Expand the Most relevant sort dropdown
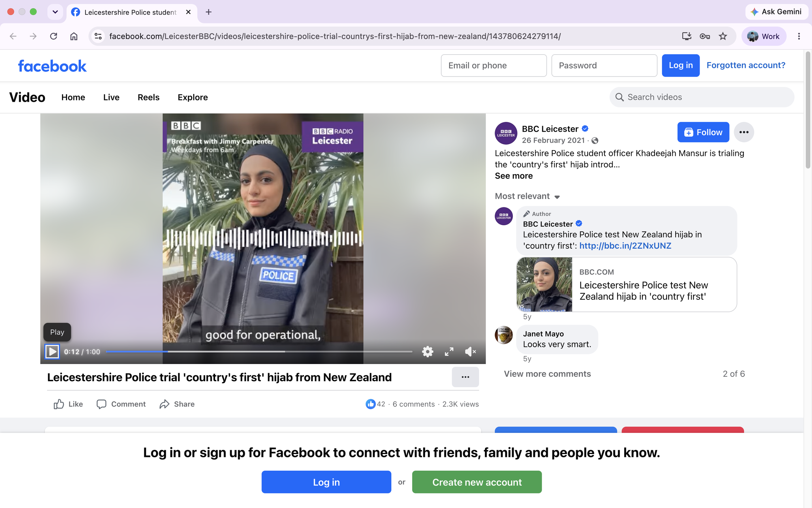This screenshot has width=812, height=508. pos(527,196)
